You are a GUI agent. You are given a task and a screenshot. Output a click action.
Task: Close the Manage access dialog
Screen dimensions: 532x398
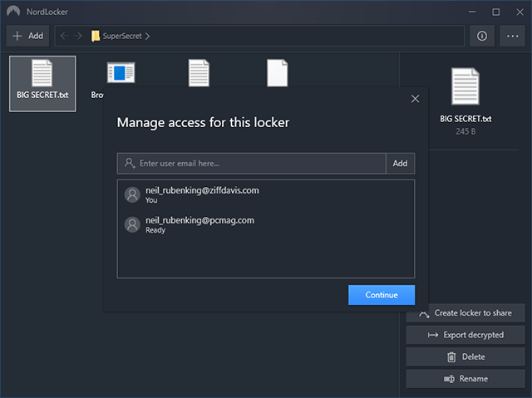[415, 99]
